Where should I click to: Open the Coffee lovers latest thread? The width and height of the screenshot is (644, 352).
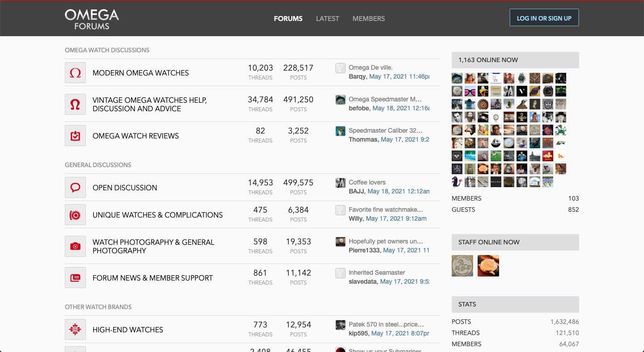[x=367, y=182]
